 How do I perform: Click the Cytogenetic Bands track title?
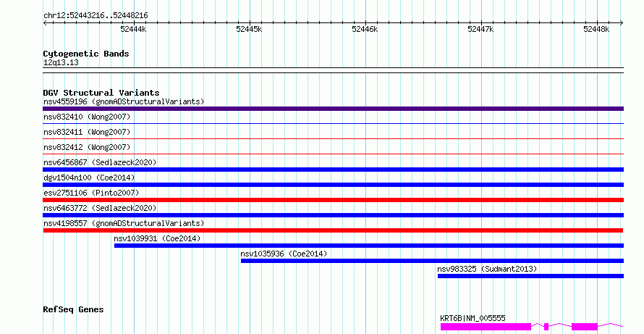pos(86,54)
